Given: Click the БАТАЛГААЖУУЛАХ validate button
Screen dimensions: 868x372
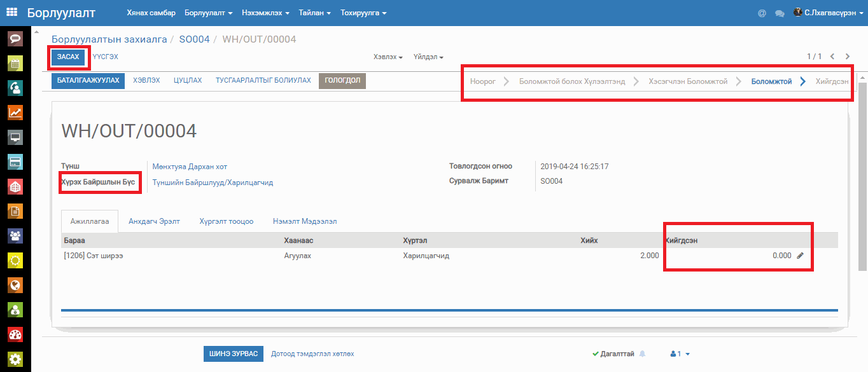Looking at the screenshot, I should click(x=88, y=81).
